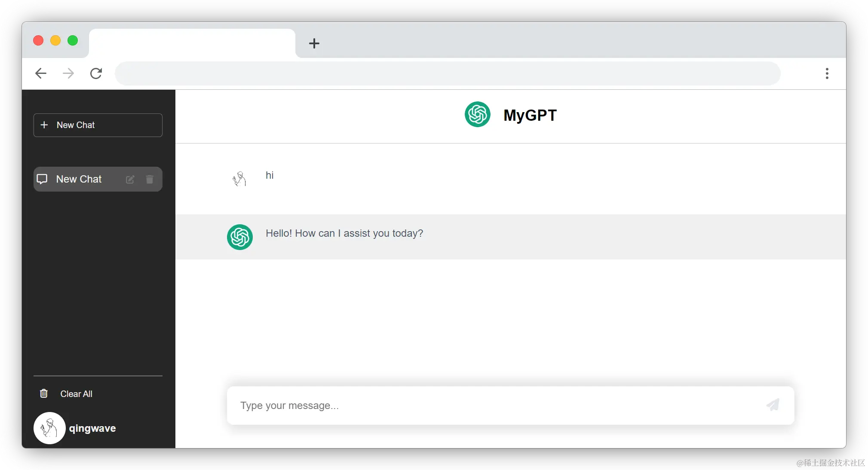Click the qingwave profile avatar
The width and height of the screenshot is (868, 470).
point(49,428)
